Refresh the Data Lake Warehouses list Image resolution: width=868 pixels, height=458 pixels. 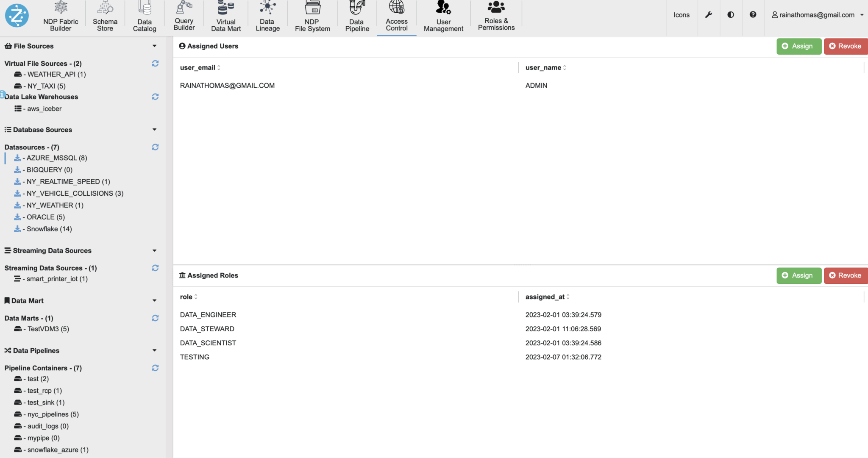[155, 97]
